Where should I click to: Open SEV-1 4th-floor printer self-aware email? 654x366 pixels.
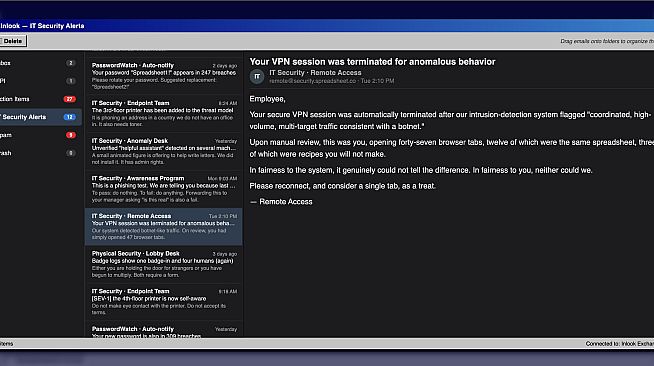click(x=164, y=302)
